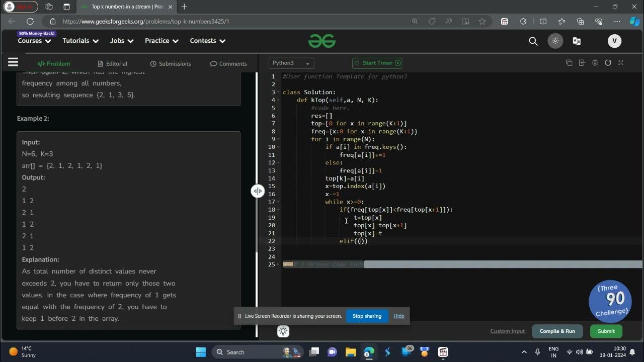Click the ENG IN language indicator

click(x=553, y=352)
